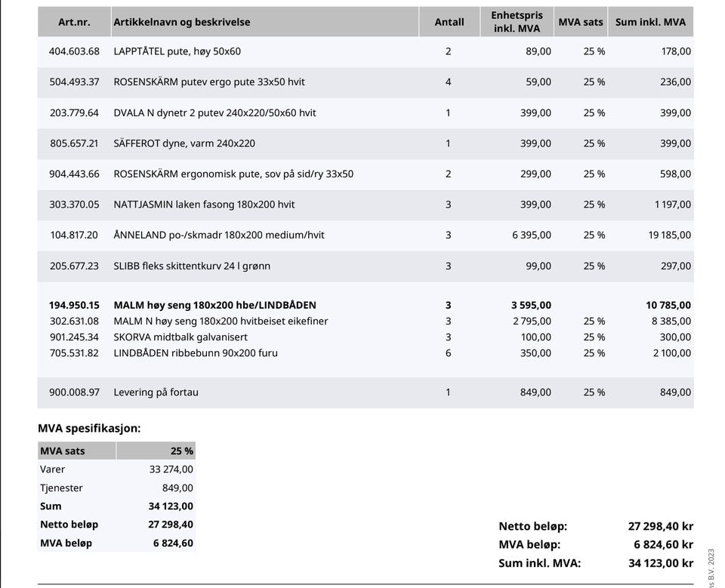Select LINDBÅDEN ribbebunn 90x200 furu text
The image size is (725, 588).
pos(196,352)
